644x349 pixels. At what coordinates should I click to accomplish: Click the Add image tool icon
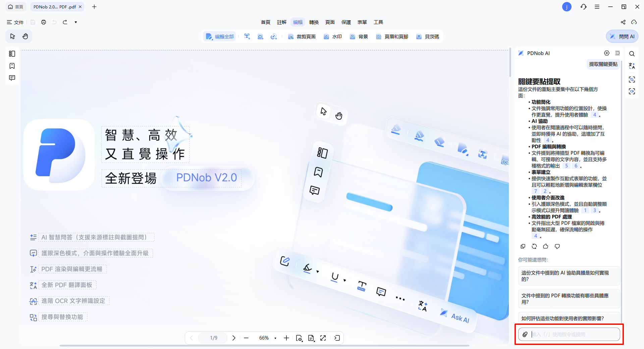[260, 37]
